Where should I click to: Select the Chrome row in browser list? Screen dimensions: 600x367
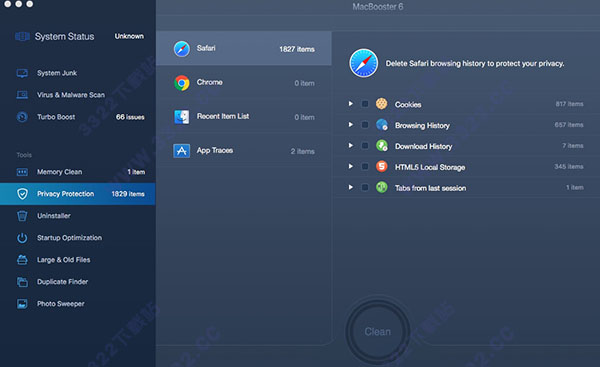[x=244, y=83]
